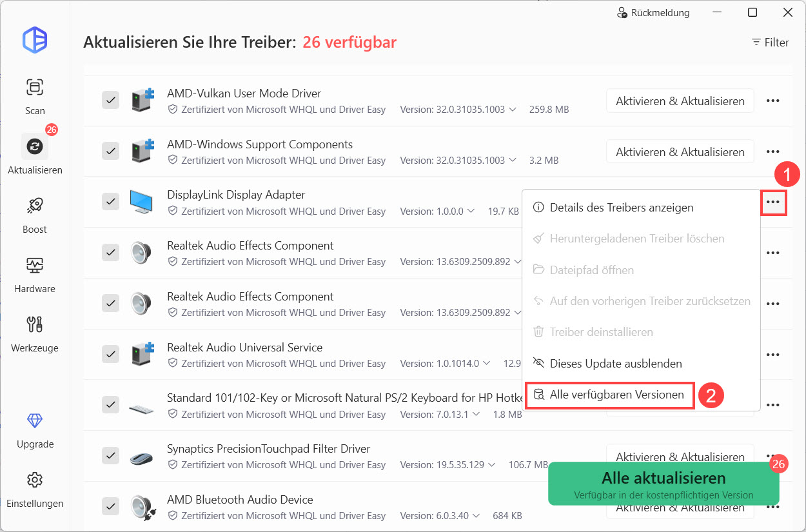Viewport: 806px width, 532px height.
Task: Uncheck DisplayLink Display Adapter checkbox
Action: tap(111, 202)
